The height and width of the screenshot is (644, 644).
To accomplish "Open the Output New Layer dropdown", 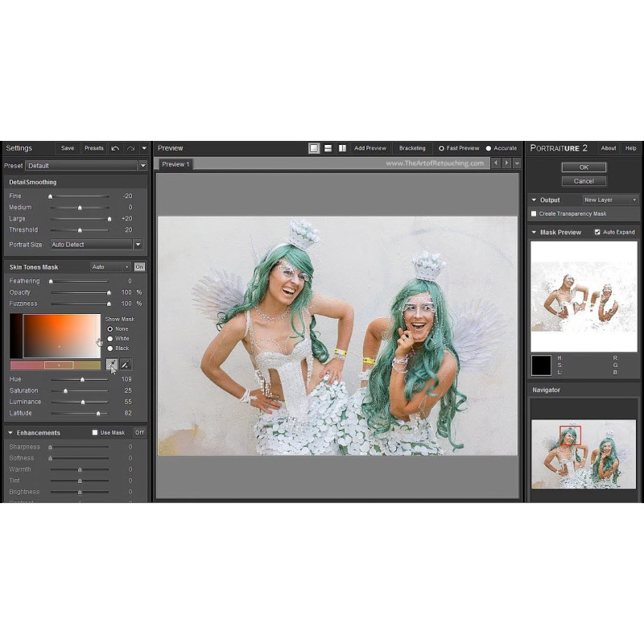I will point(609,200).
